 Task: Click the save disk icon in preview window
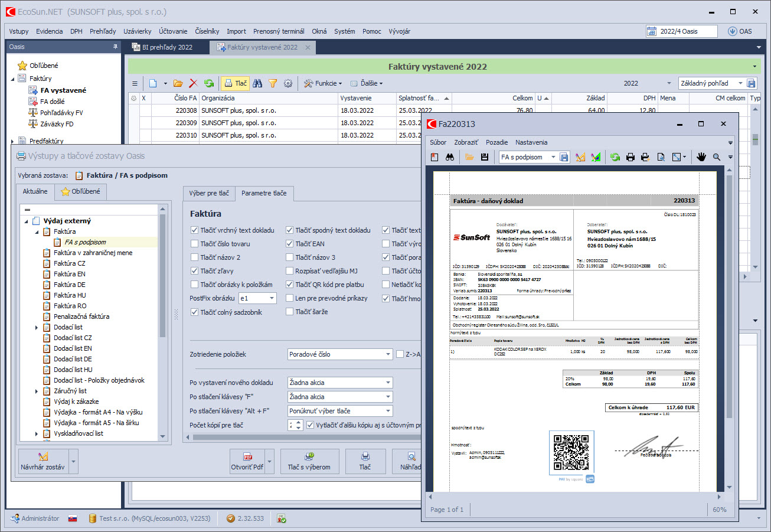[x=485, y=157]
